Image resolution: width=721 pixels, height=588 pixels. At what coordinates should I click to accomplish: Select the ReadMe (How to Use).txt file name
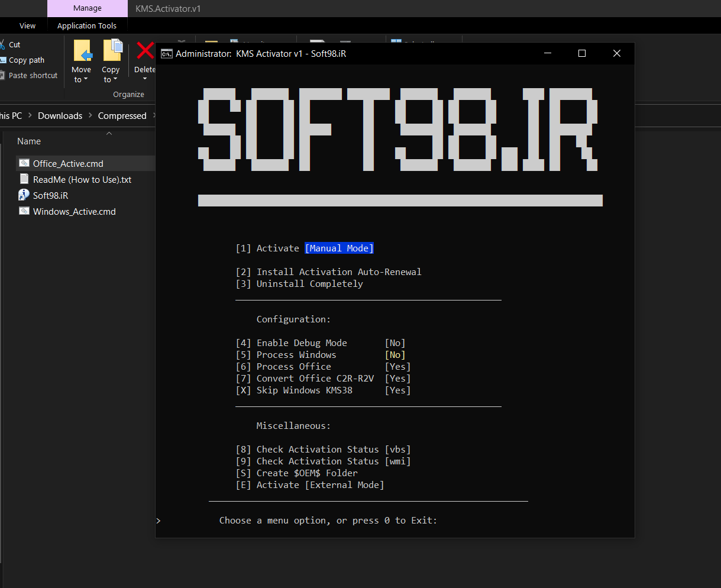82,179
